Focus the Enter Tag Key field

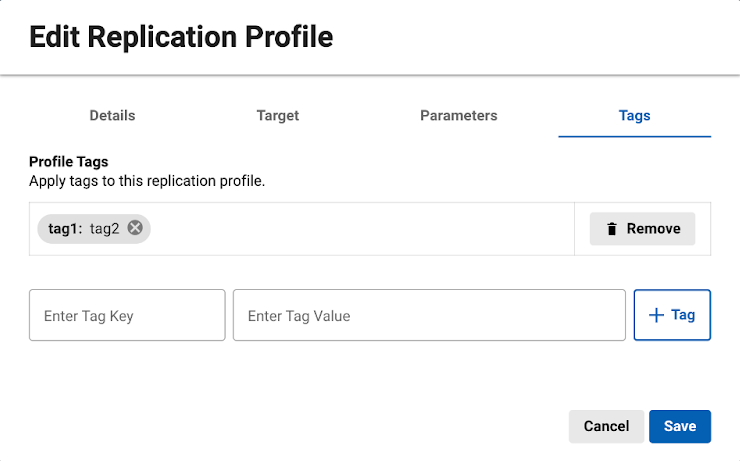127,316
